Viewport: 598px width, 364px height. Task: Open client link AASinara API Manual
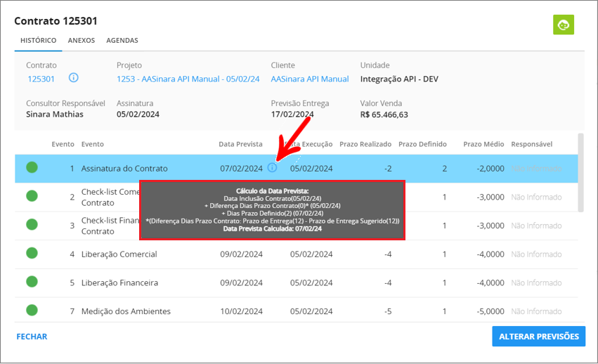click(x=310, y=79)
